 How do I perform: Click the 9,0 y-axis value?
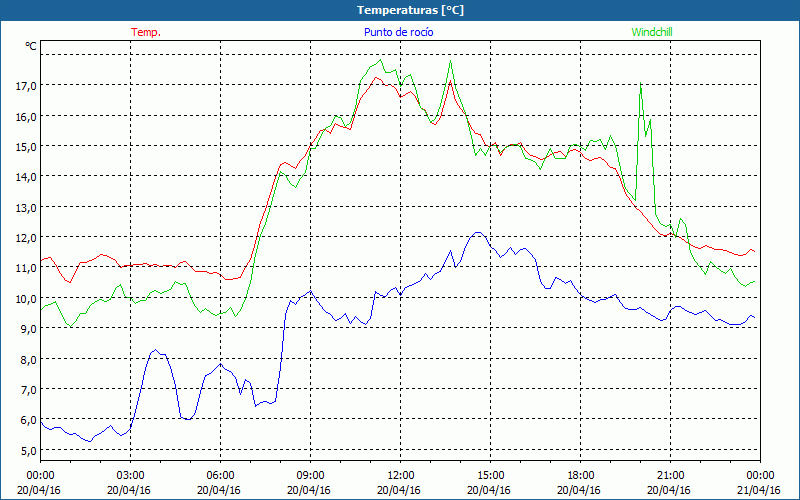click(29, 329)
